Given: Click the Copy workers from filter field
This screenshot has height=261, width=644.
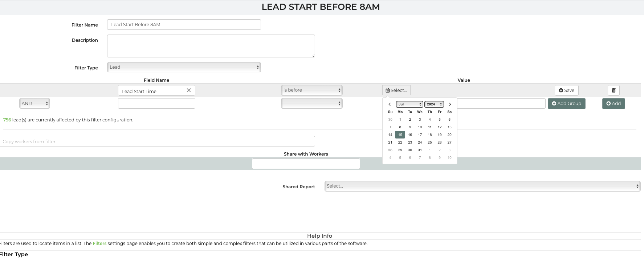Looking at the screenshot, I should tap(157, 141).
